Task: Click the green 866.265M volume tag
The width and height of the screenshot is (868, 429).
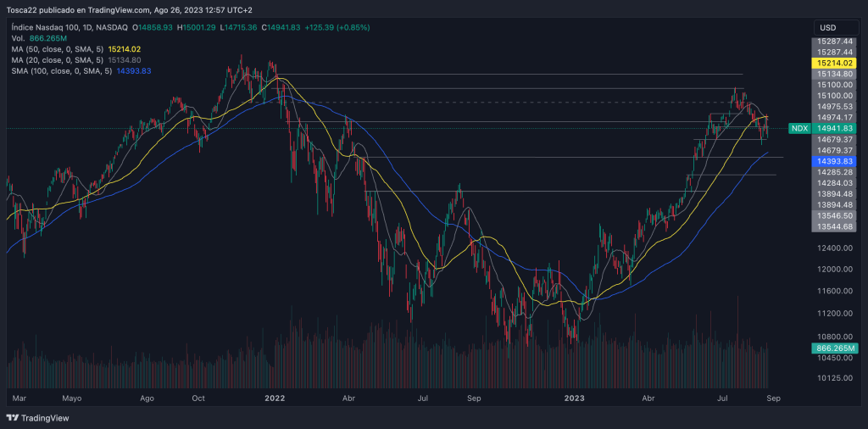Action: [x=836, y=348]
